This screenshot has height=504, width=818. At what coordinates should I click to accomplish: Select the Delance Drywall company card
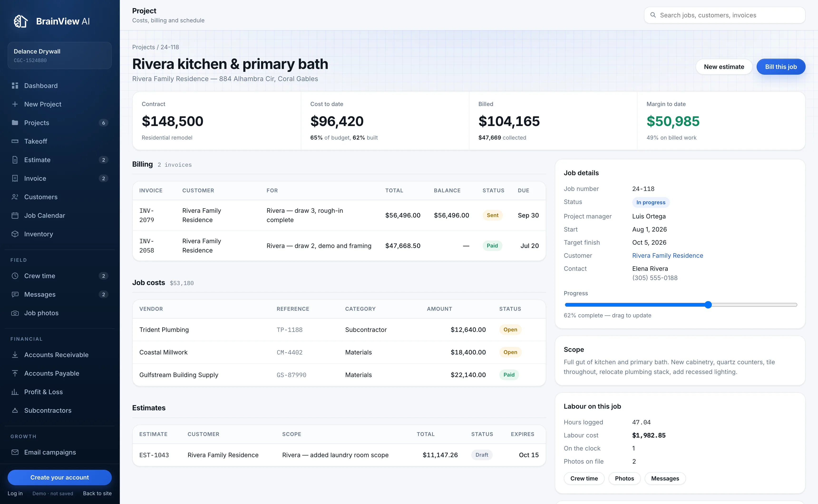[60, 55]
